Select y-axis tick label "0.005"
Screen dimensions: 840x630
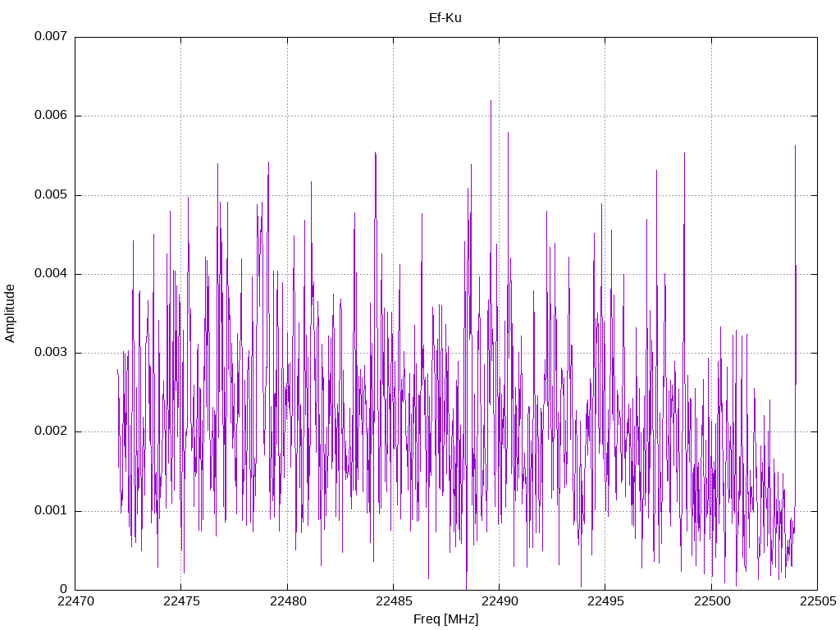tap(51, 194)
